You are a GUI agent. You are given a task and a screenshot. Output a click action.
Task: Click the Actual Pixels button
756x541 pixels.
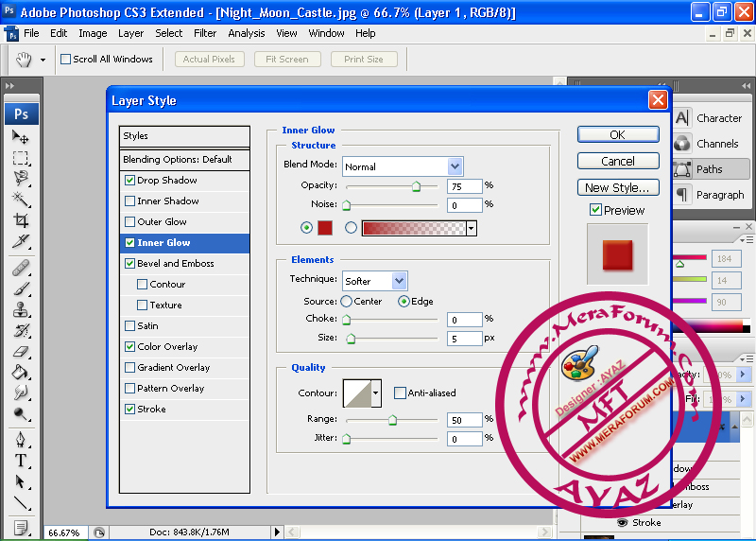[209, 59]
